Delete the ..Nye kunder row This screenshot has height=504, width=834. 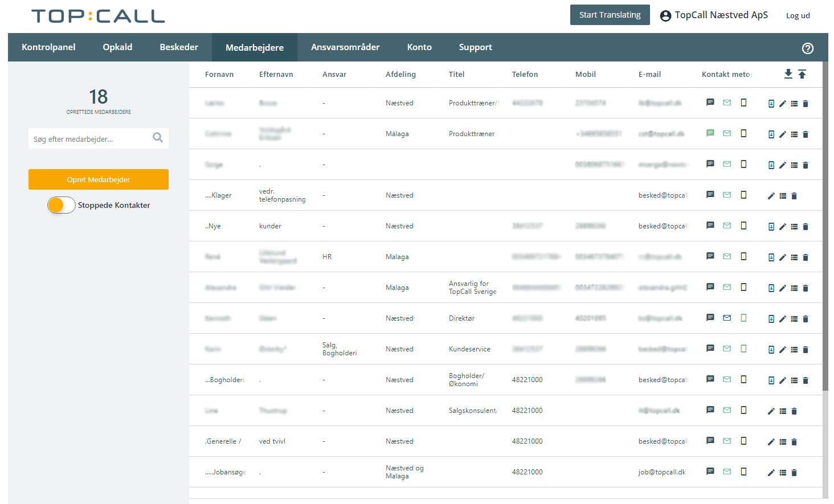(806, 227)
